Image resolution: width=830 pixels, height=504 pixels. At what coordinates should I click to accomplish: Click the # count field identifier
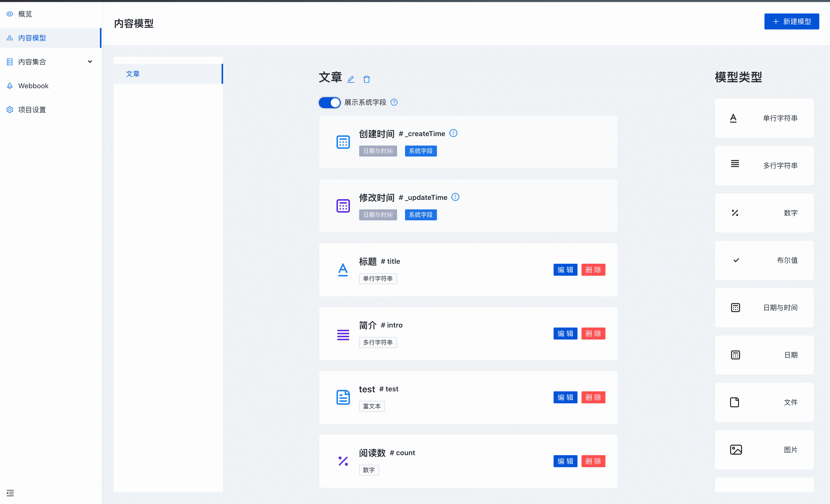pyautogui.click(x=402, y=452)
